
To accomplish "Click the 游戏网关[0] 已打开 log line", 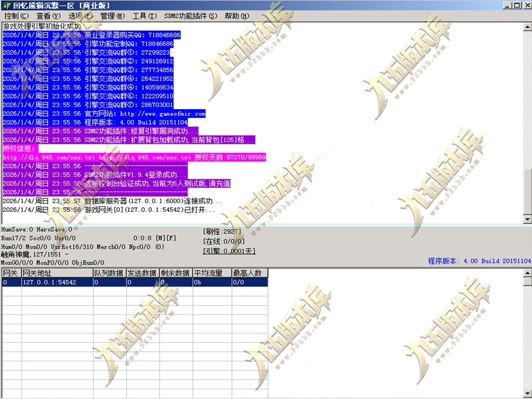I will [x=109, y=210].
